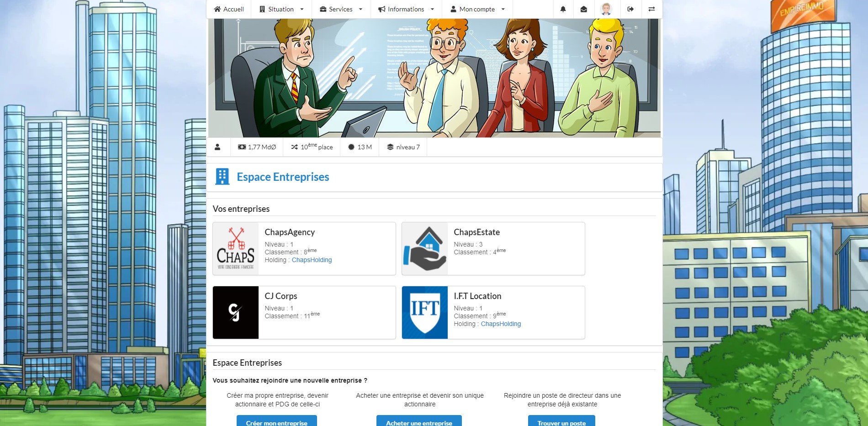Click the 1,77 MdØ balance value
868x426 pixels.
(x=262, y=147)
